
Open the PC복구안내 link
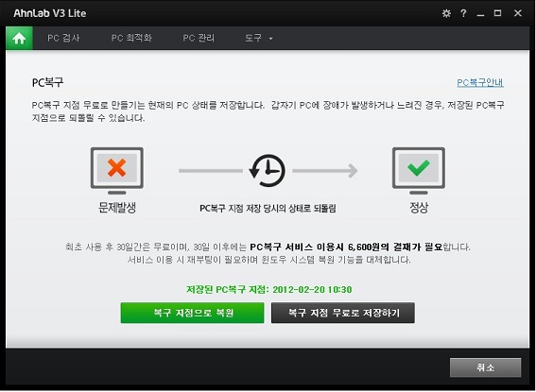pyautogui.click(x=480, y=82)
